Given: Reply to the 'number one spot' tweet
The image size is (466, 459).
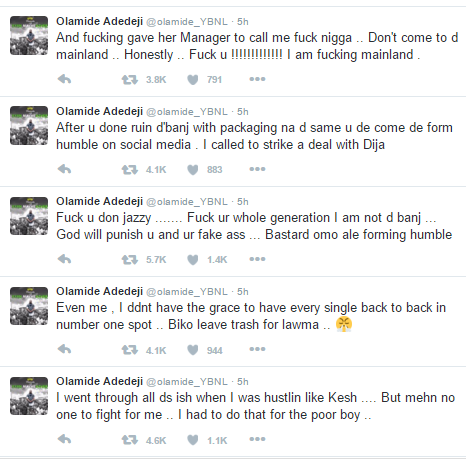Looking at the screenshot, I should click(64, 349).
